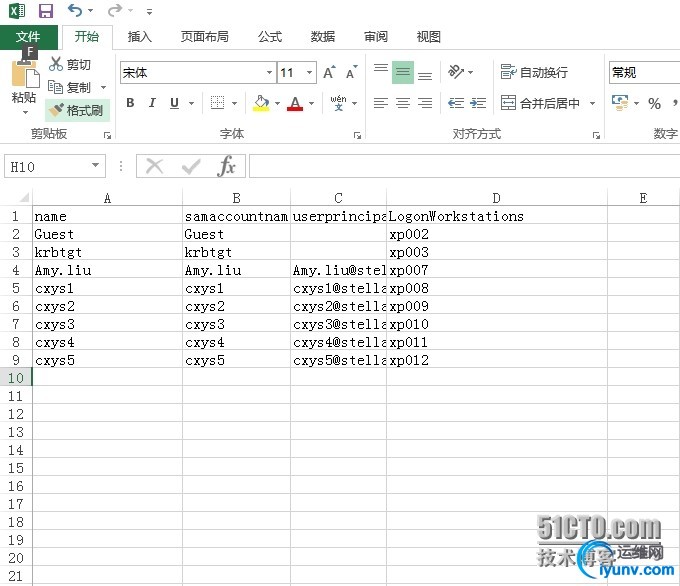Click the 复制 (Copy) button

click(x=70, y=87)
